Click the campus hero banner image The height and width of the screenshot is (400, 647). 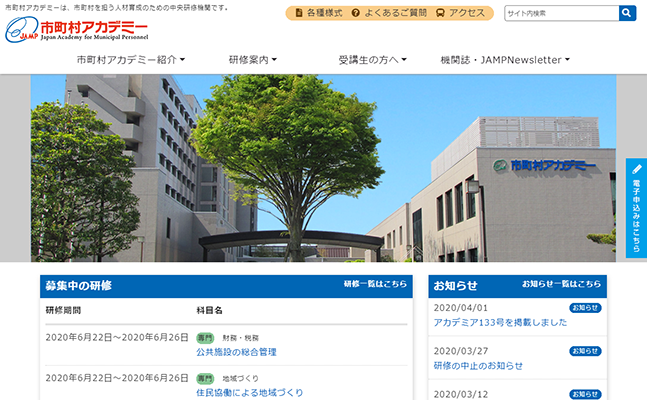pyautogui.click(x=324, y=168)
